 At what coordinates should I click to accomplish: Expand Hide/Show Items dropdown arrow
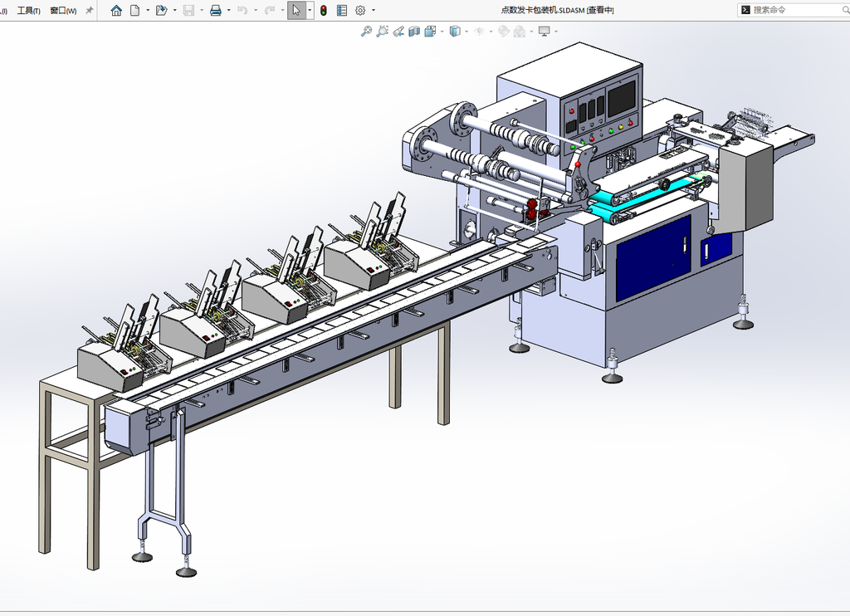point(491,32)
